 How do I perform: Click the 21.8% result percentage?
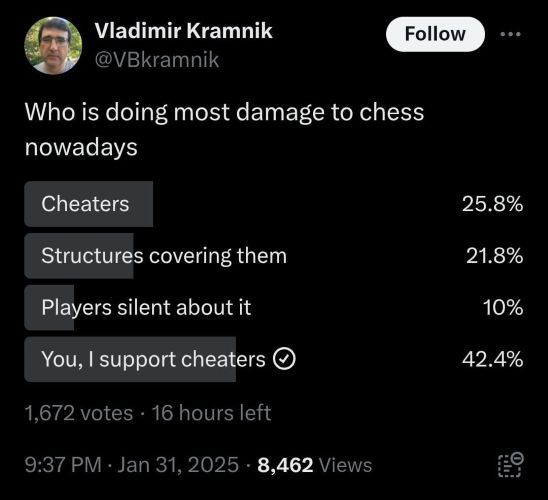coord(495,256)
